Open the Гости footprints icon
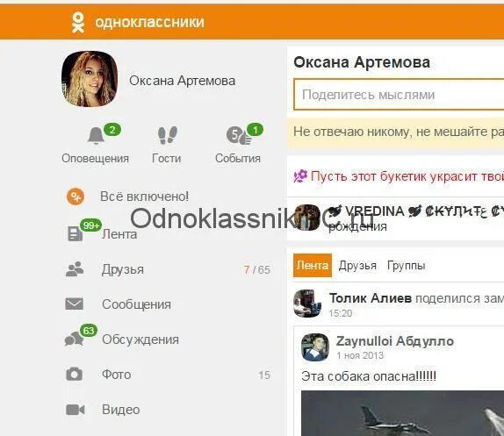504x436 pixels. coord(168,135)
